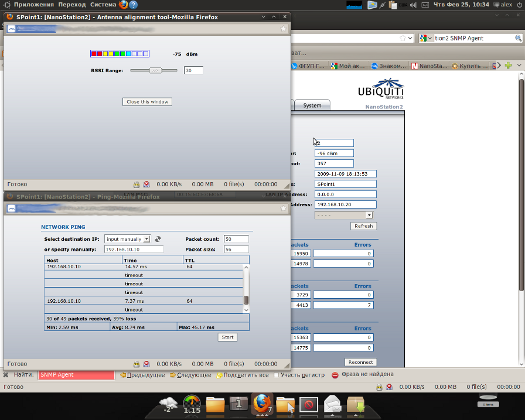
Task: Open the network connection plug icon
Action: click(382, 5)
